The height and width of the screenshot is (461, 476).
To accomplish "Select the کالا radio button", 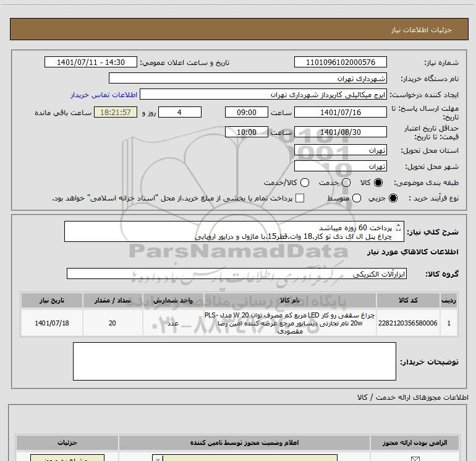I will (378, 183).
